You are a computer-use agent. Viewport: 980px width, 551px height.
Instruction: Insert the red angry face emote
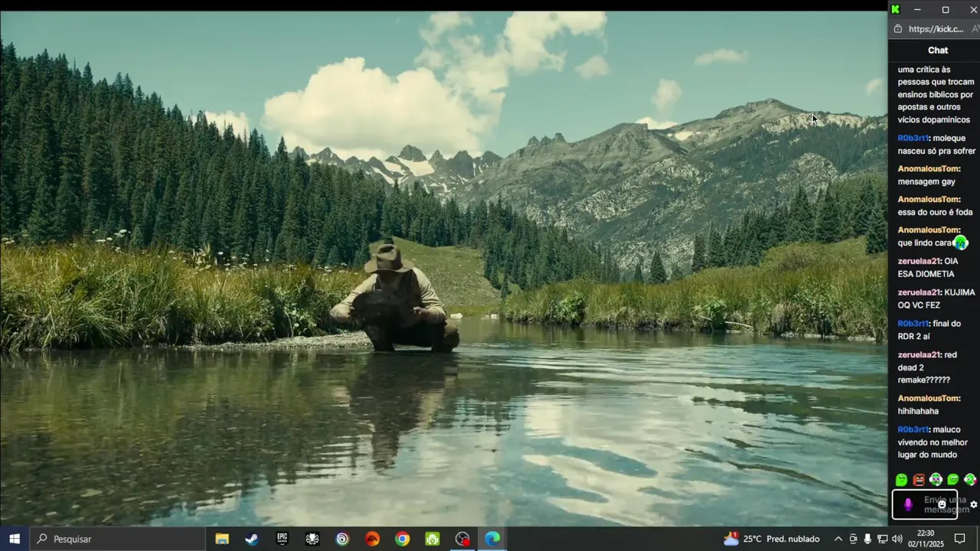(919, 480)
